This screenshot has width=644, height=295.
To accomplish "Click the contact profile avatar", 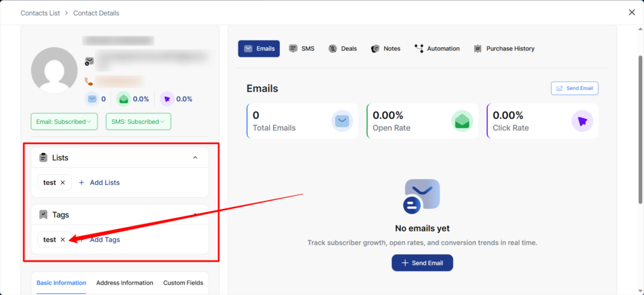I will (54, 70).
